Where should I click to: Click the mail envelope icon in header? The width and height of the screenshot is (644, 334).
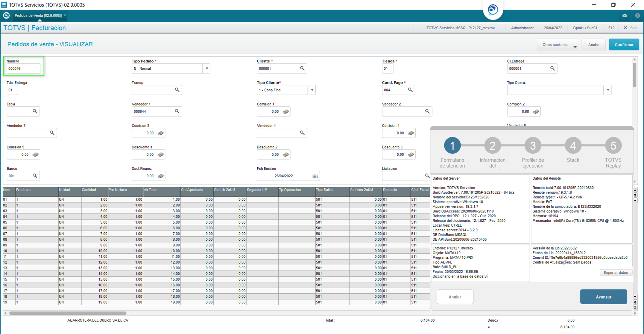coord(625,15)
